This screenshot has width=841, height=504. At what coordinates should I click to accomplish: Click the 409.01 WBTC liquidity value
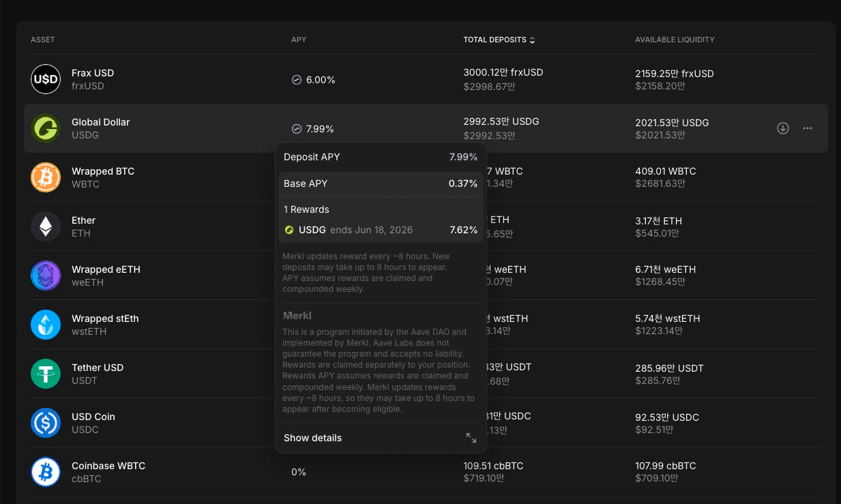(x=665, y=171)
